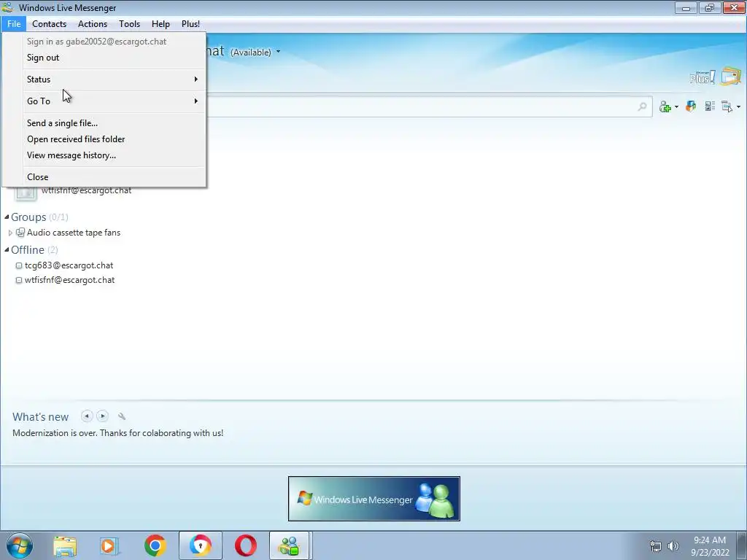Select offline contact tcg683@escargot.chat
Image resolution: width=747 pixels, height=560 pixels.
69,265
